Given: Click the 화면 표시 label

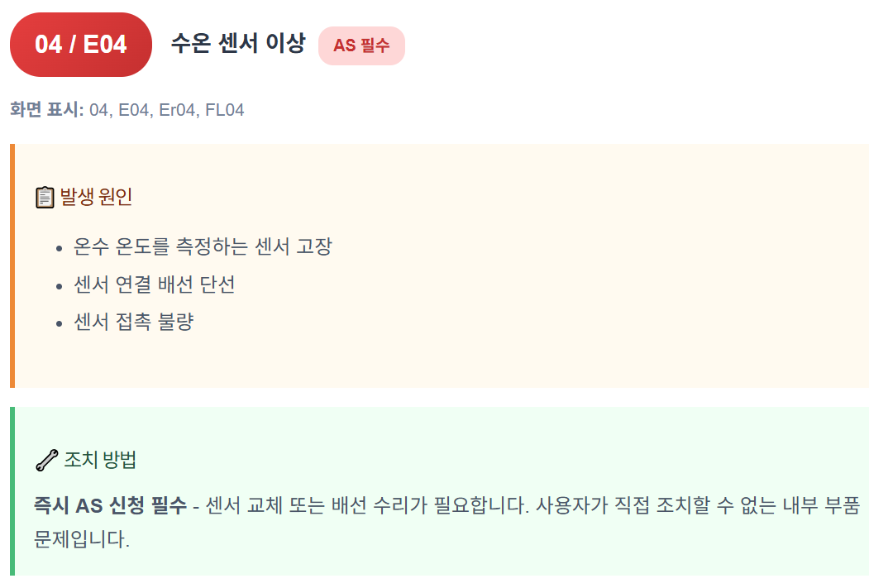Looking at the screenshot, I should pos(46,110).
